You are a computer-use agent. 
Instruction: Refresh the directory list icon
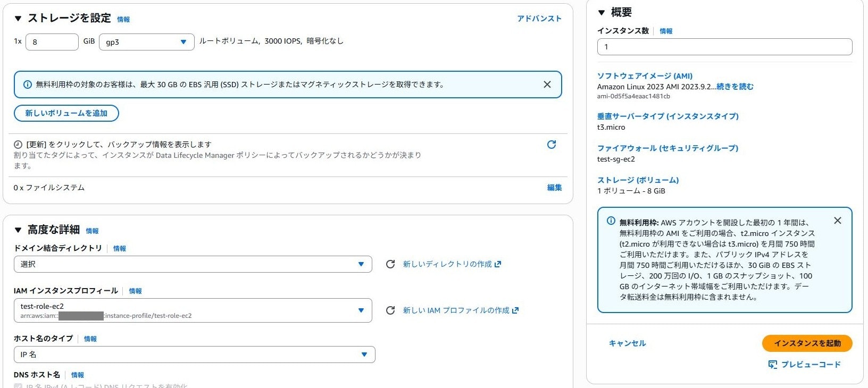tap(390, 264)
